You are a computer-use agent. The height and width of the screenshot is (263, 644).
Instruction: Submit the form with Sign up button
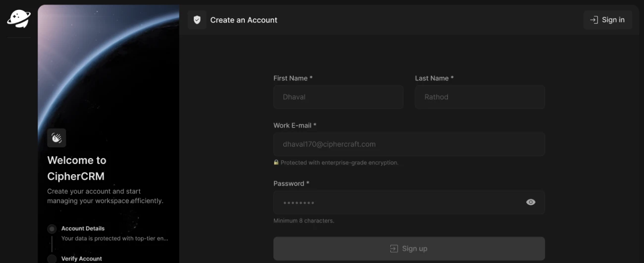(x=409, y=249)
